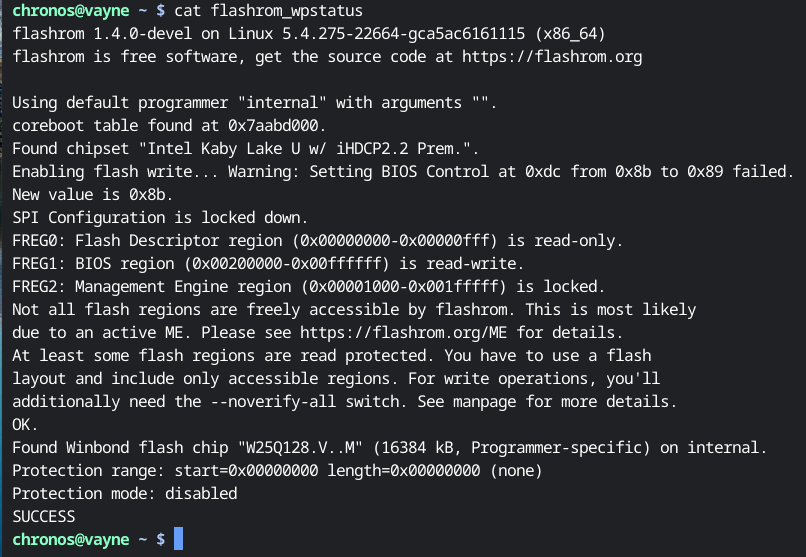Click the FREG0 Flash Descriptor region line

[x=317, y=241]
